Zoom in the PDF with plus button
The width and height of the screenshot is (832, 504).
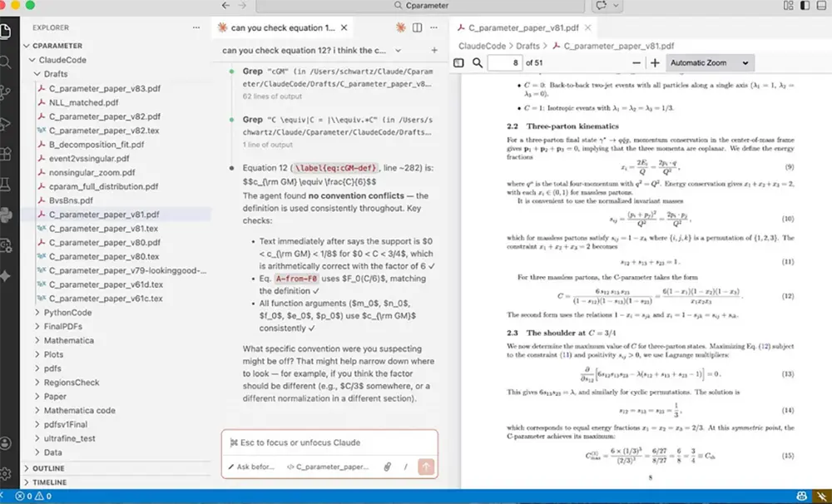(x=655, y=63)
